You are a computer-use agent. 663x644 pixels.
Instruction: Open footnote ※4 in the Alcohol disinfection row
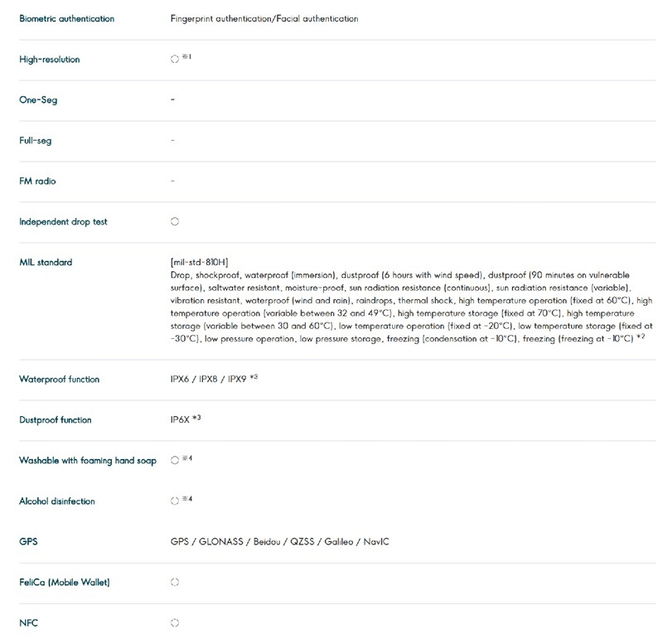point(186,498)
